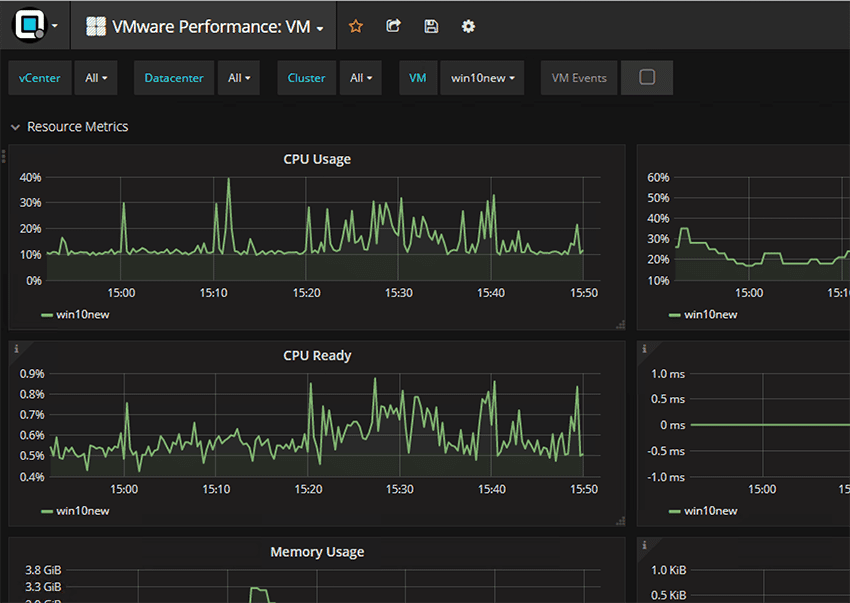
Task: Click the VM variable label
Action: (417, 78)
